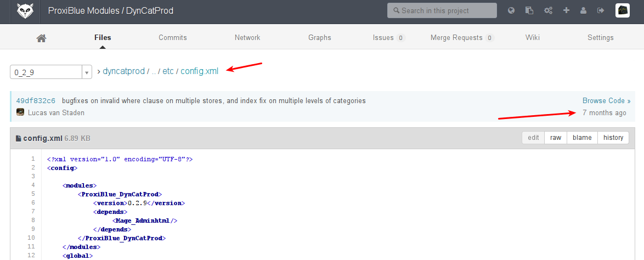The width and height of the screenshot is (644, 260).
Task: Open public area via globe icon
Action: [511, 10]
